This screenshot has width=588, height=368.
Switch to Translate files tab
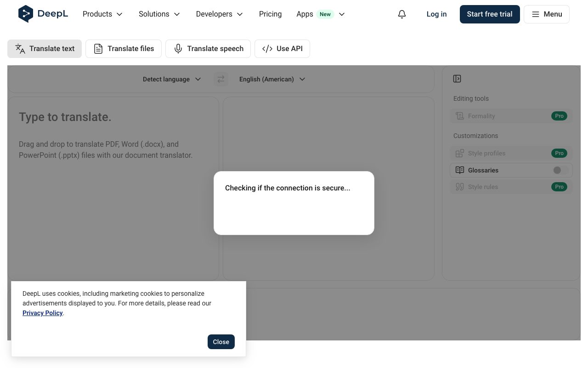pos(124,49)
